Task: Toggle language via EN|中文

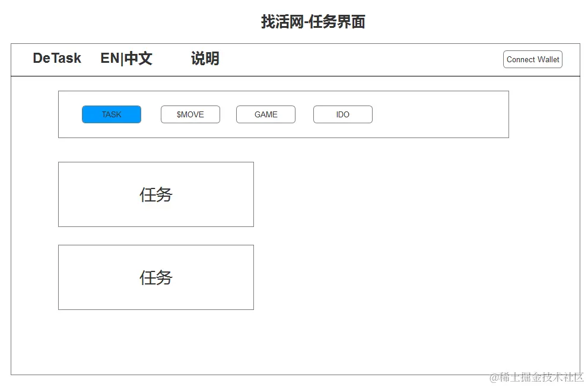Action: [126, 59]
